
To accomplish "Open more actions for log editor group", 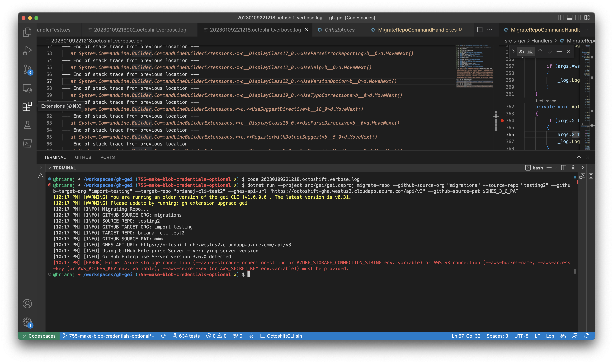I will 490,30.
